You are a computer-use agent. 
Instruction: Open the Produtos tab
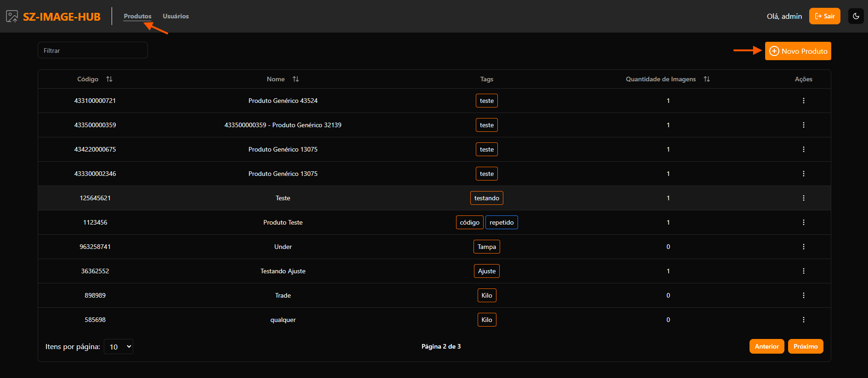coord(137,16)
